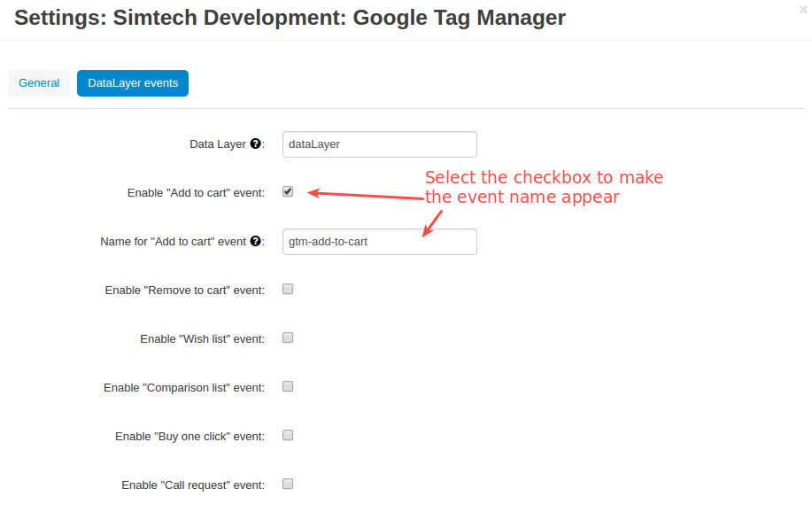Viewport: 812px width, 512px height.
Task: Enable the "Wish list" event checkbox
Action: tap(288, 337)
